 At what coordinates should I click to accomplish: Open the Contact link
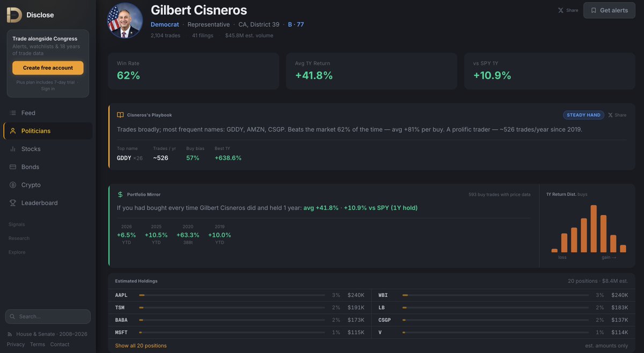60,344
